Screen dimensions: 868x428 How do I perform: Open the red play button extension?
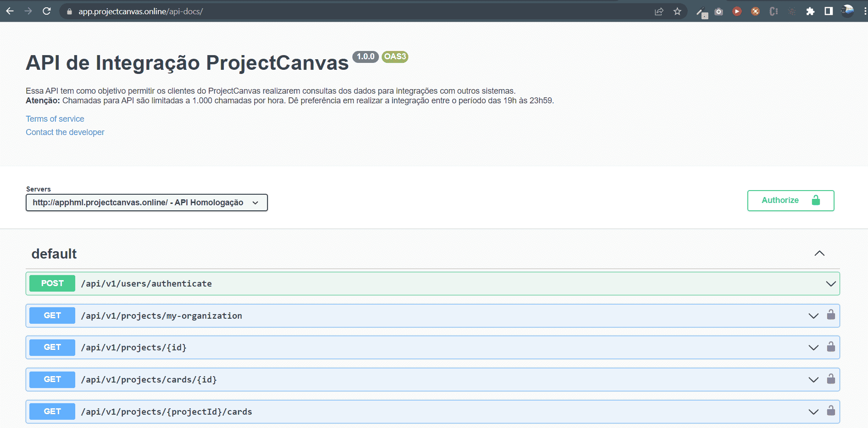tap(737, 11)
